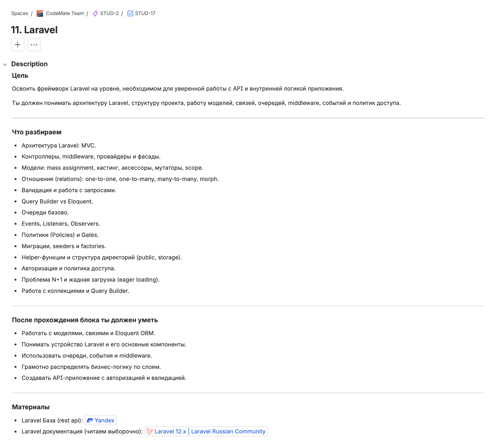Click the plus icon below the page title
This screenshot has width=494, height=448.
tap(17, 45)
